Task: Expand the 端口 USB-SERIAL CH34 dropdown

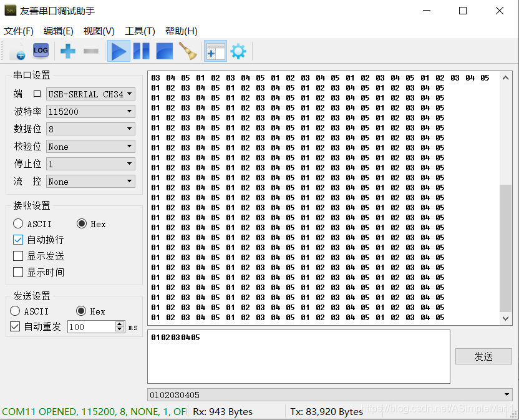Action: [90, 94]
